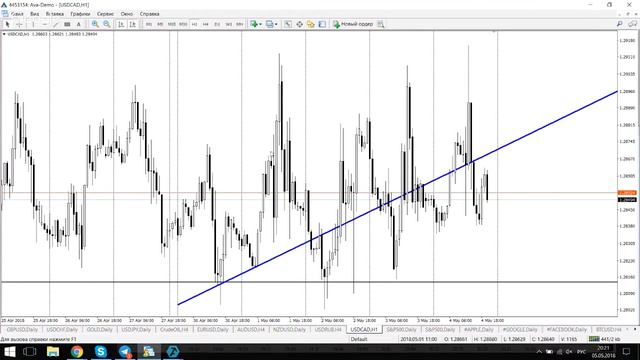Expand the indicators list dropdown arrow
The image size is (640, 360).
point(260,24)
